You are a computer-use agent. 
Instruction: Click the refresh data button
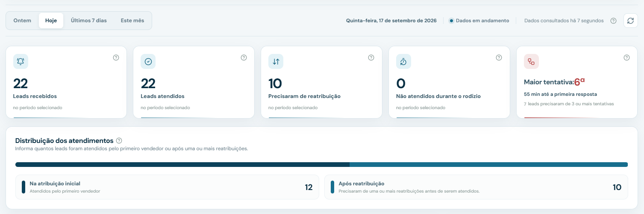[x=630, y=21]
